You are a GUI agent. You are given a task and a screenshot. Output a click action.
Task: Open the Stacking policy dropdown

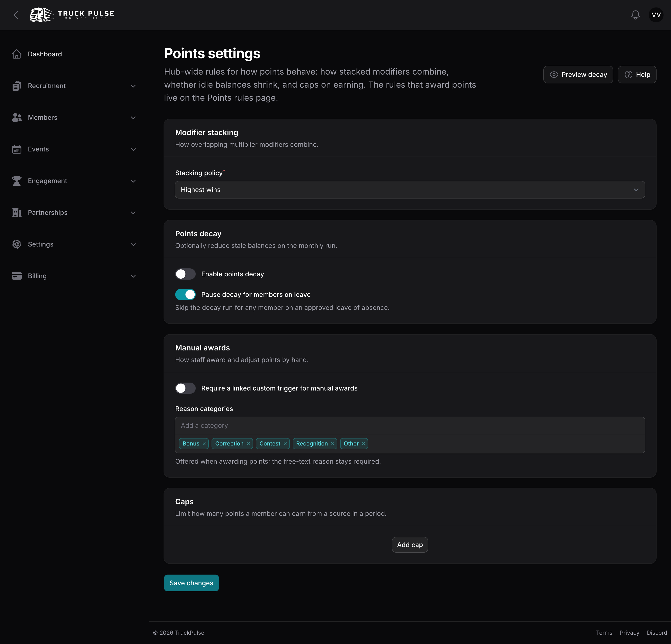(410, 190)
